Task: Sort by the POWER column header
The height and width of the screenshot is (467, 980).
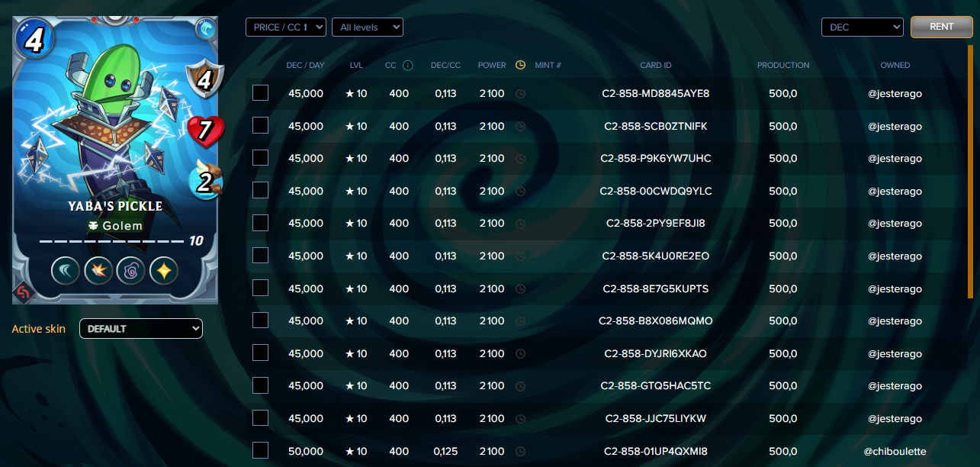Action: pos(492,66)
